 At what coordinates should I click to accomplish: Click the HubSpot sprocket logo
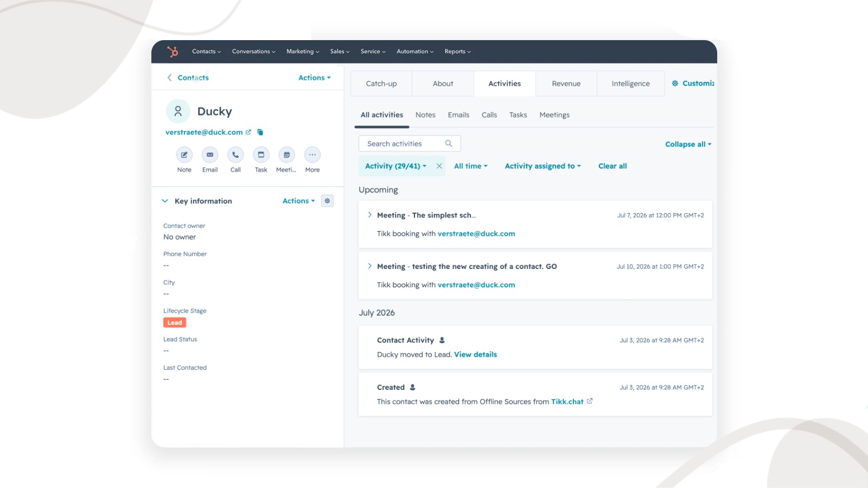[x=173, y=52]
